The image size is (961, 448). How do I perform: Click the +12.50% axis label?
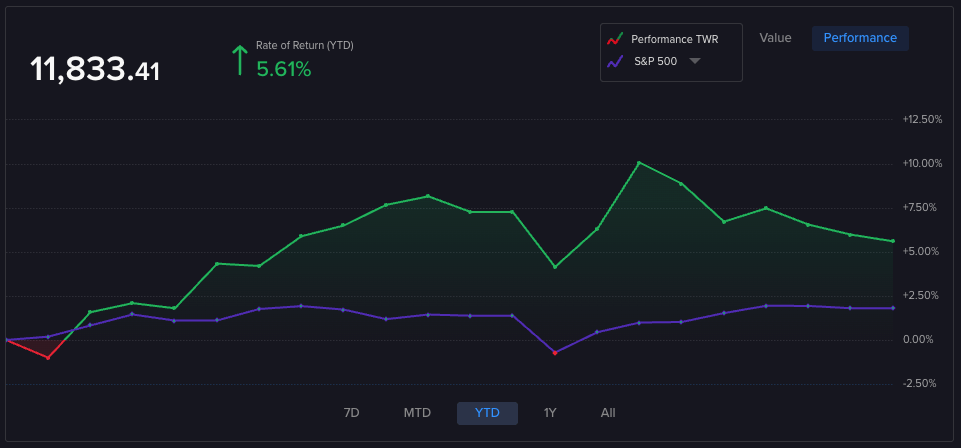(x=922, y=119)
